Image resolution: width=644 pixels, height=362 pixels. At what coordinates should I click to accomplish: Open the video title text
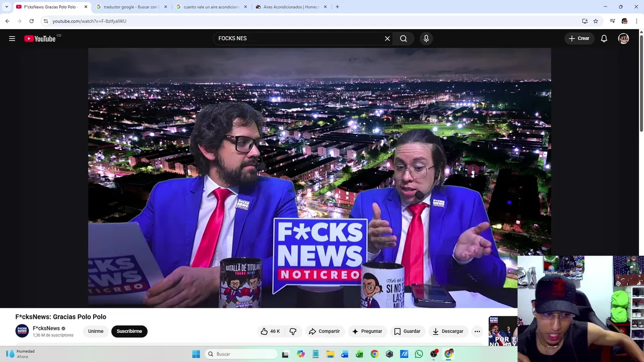(60, 317)
